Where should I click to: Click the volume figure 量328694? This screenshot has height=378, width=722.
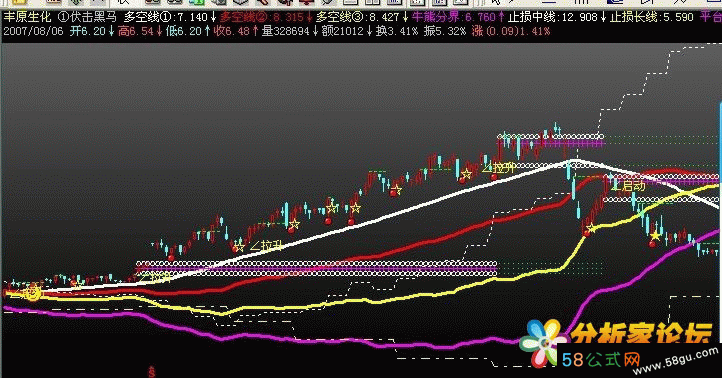click(291, 31)
